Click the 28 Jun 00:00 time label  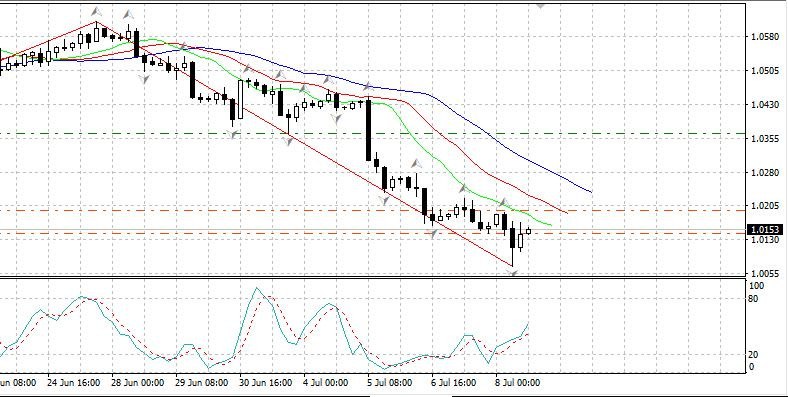(x=138, y=383)
